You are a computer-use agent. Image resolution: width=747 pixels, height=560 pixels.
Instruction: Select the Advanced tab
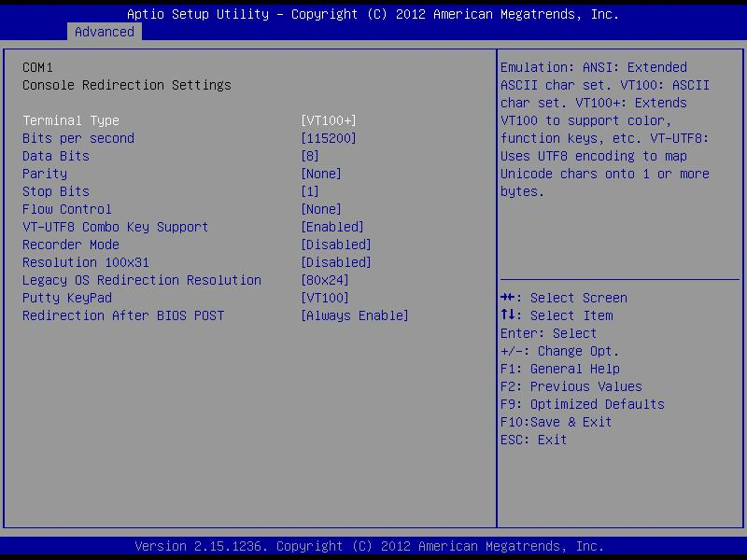click(x=104, y=32)
